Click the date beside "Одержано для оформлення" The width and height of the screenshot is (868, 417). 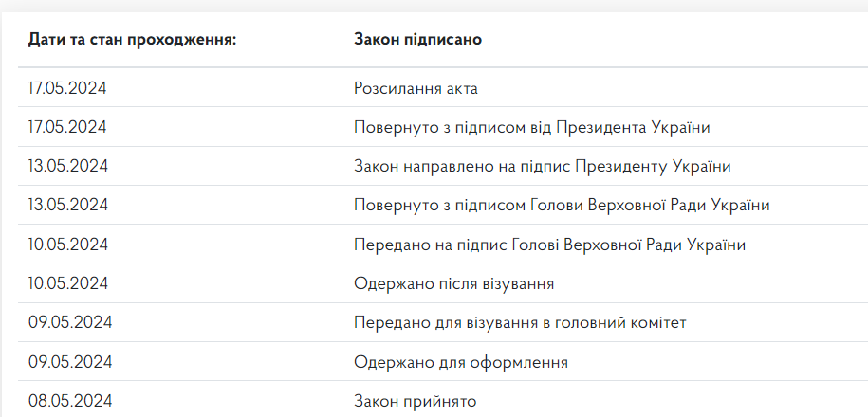[70, 361]
